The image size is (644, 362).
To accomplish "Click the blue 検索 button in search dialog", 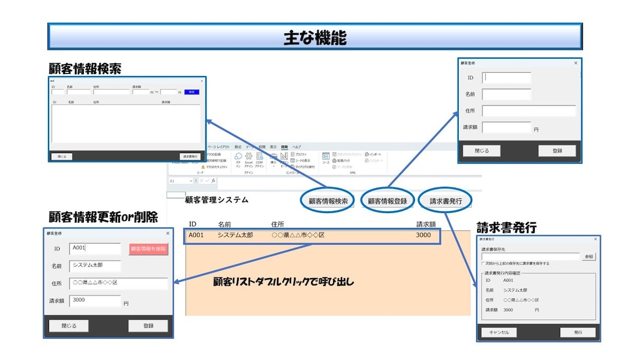I will [192, 92].
